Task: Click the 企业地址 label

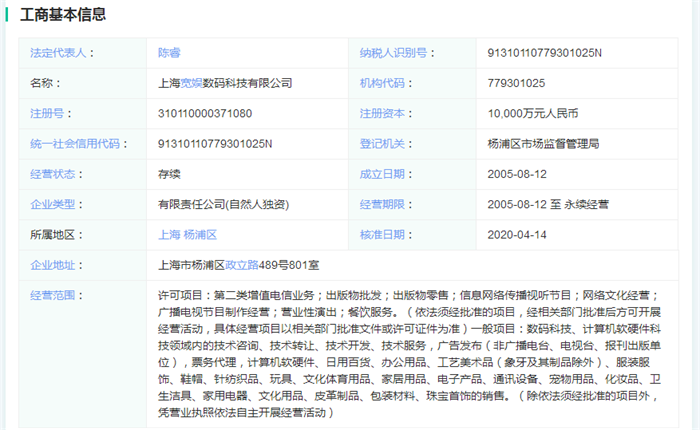Action: (54, 265)
